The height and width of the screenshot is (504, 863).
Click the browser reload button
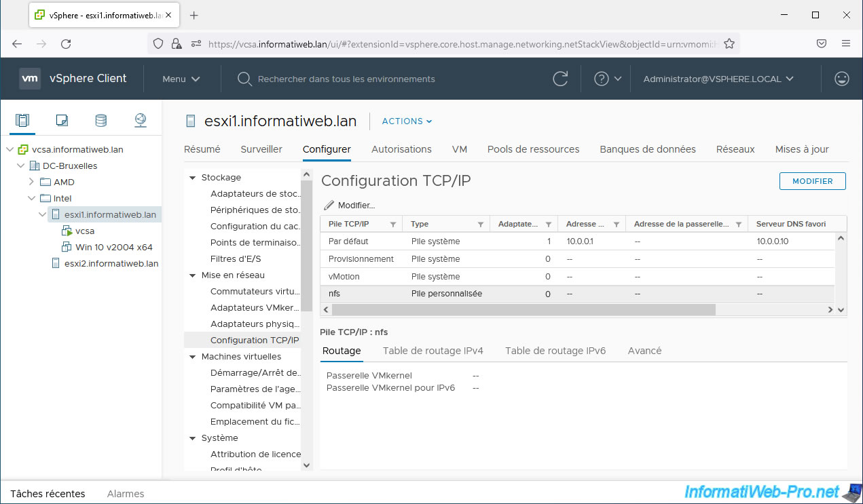coord(66,43)
